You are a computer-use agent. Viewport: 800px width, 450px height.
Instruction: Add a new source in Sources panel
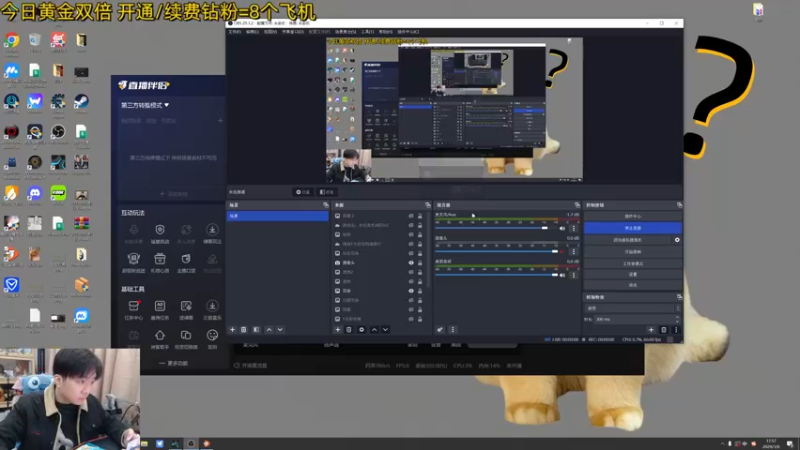(337, 330)
